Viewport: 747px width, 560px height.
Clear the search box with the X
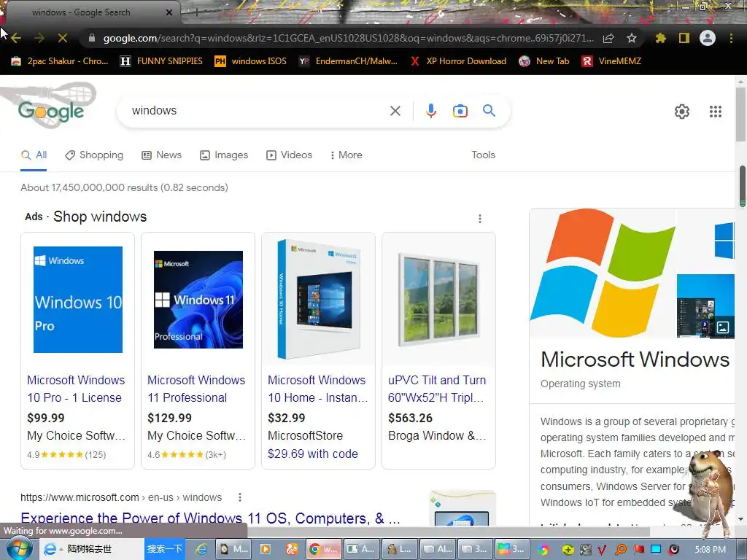coord(395,111)
